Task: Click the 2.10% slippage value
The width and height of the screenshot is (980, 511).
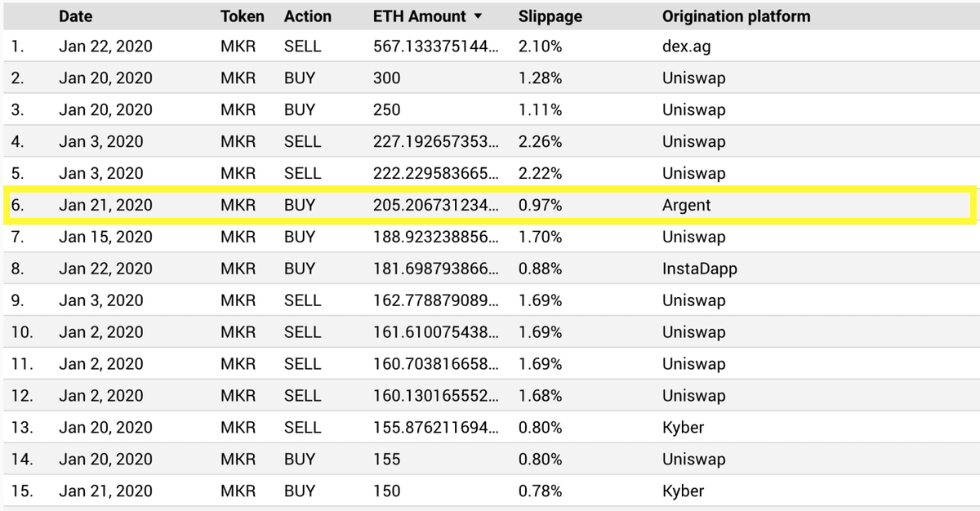Action: [540, 47]
